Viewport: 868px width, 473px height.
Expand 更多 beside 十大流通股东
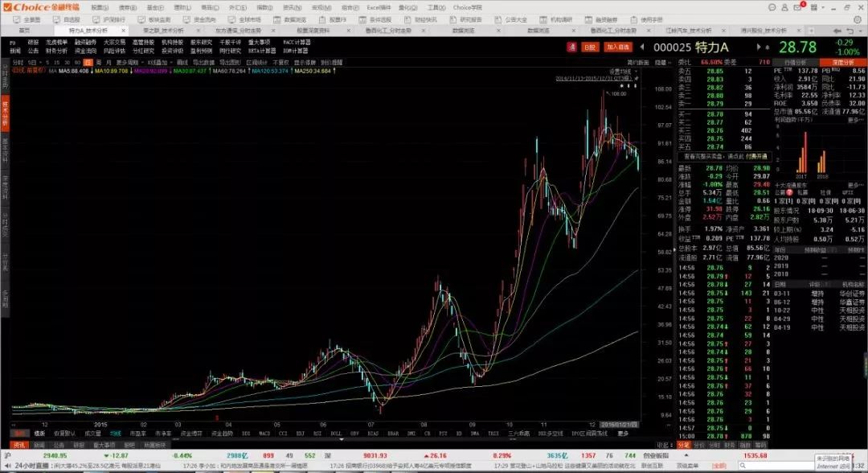pos(854,185)
